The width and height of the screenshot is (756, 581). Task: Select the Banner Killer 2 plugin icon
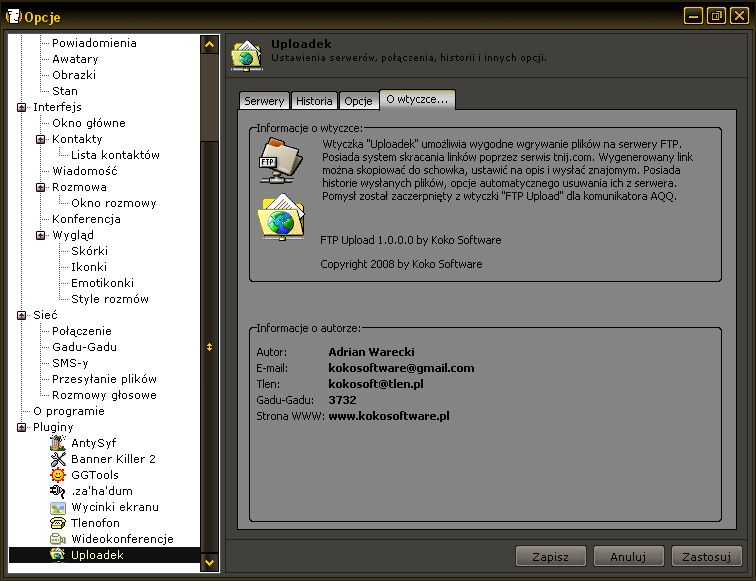coord(58,459)
